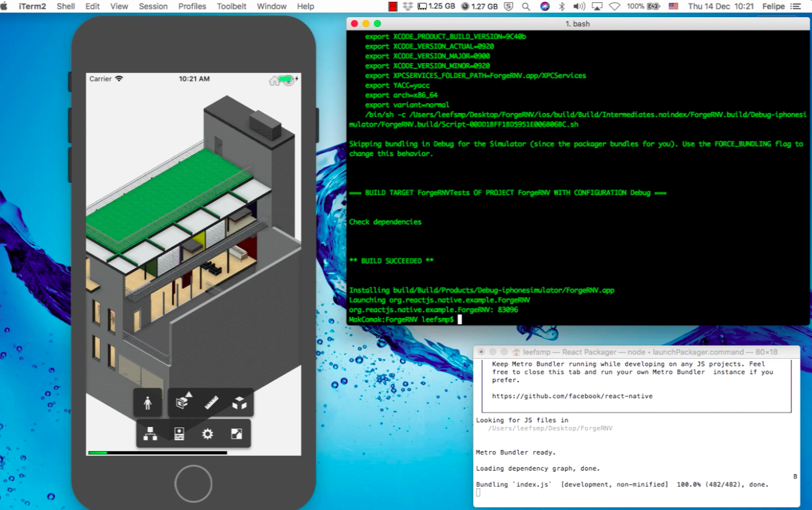
Task: Open the Session menu
Action: click(x=153, y=6)
